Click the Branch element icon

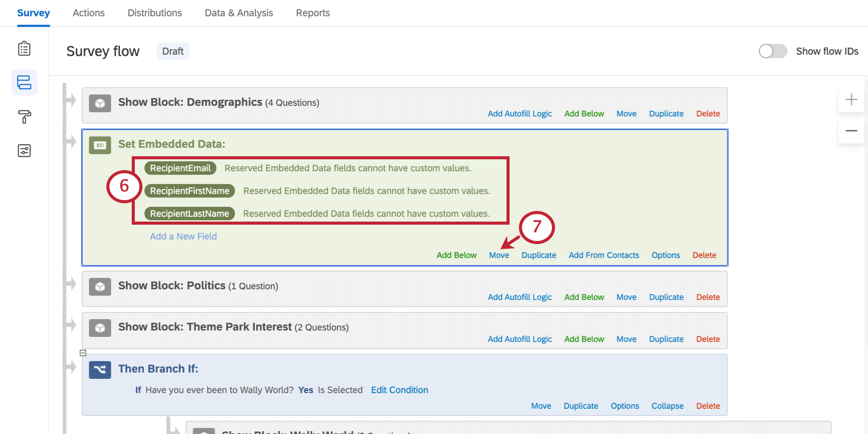point(100,370)
